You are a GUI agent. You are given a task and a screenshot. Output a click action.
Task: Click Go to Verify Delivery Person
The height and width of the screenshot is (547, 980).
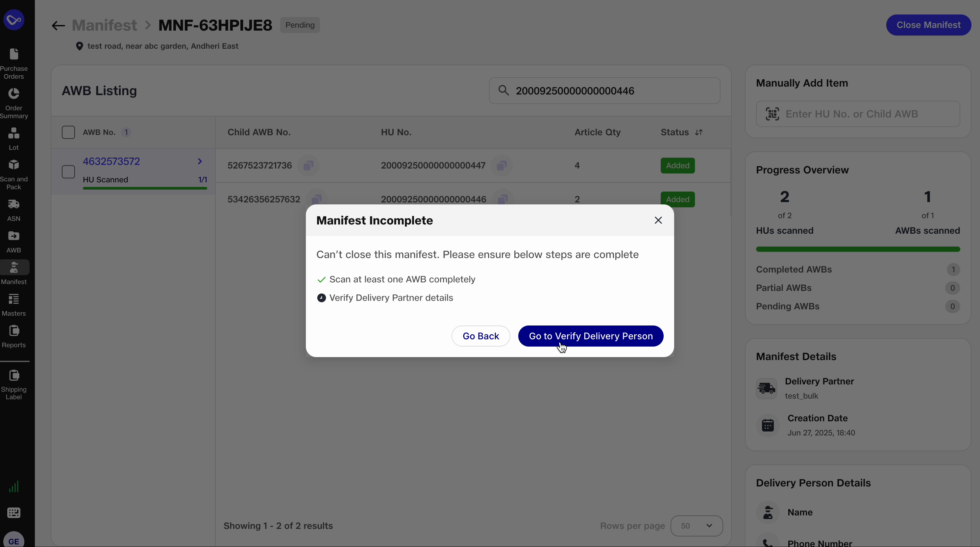coord(590,336)
